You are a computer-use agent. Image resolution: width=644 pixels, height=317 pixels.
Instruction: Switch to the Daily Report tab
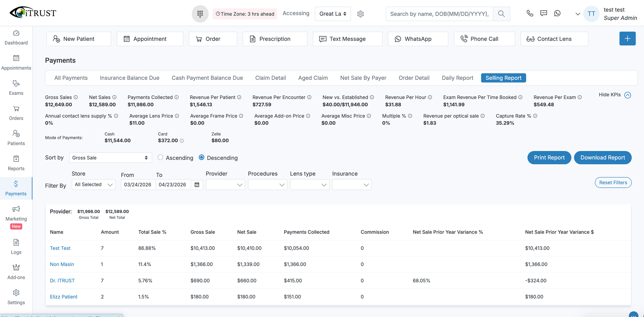coord(457,78)
